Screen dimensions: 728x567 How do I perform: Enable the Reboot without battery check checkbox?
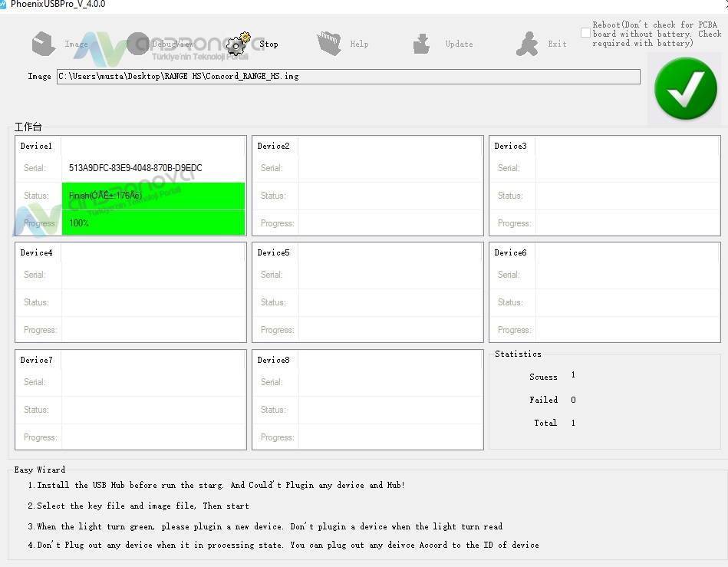point(585,33)
